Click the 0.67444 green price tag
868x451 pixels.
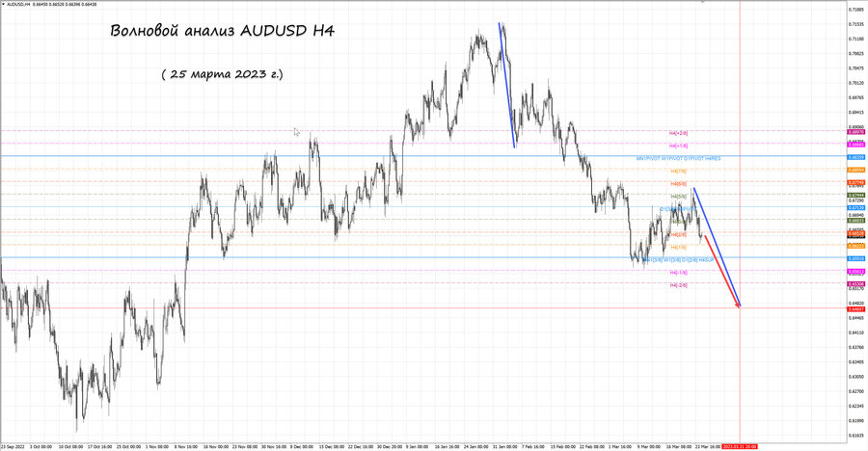[x=856, y=196]
